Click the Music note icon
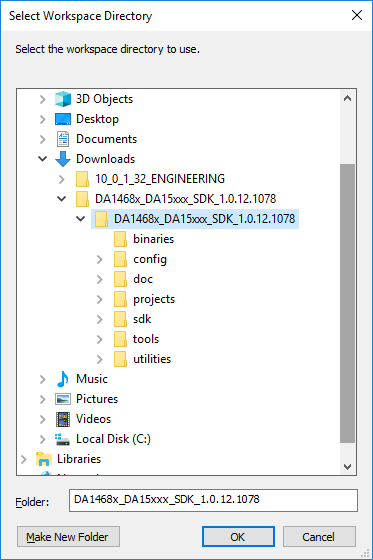373x560 pixels. pos(63,379)
